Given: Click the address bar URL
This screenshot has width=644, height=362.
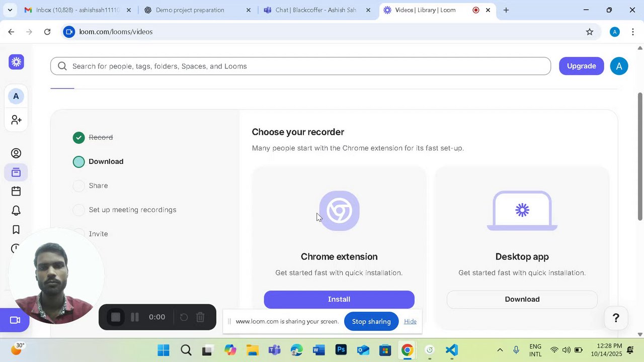Looking at the screenshot, I should tap(116, 32).
